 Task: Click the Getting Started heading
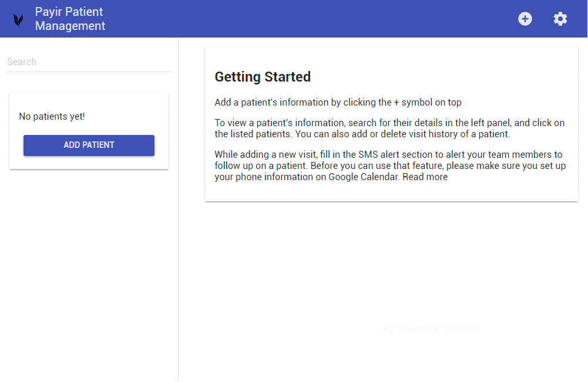click(x=263, y=77)
